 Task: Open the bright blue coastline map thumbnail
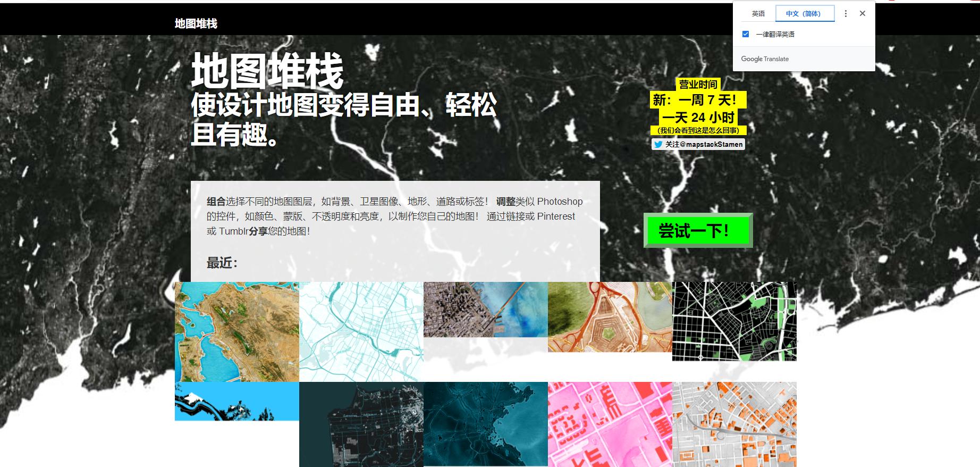point(237,401)
